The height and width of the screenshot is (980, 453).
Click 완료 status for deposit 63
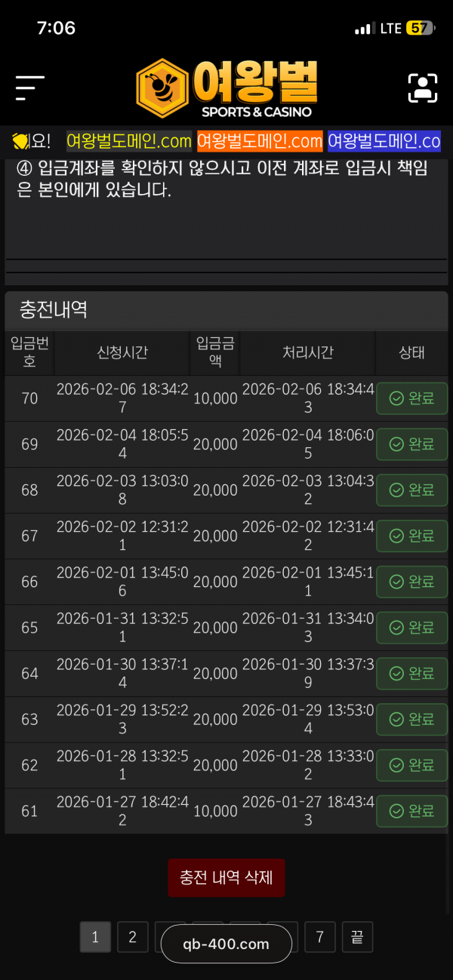tap(411, 719)
